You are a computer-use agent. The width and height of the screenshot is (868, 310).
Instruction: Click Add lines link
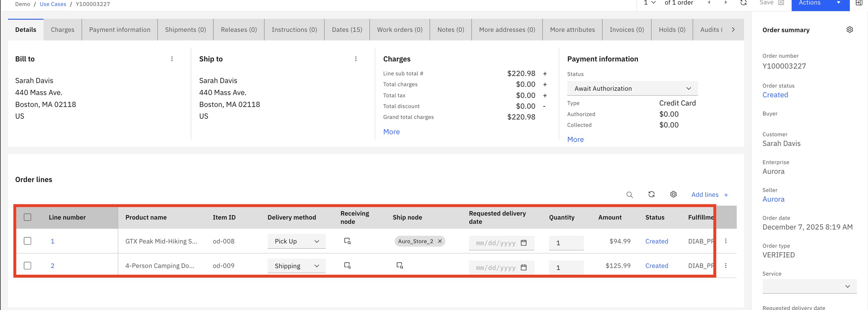(x=710, y=195)
